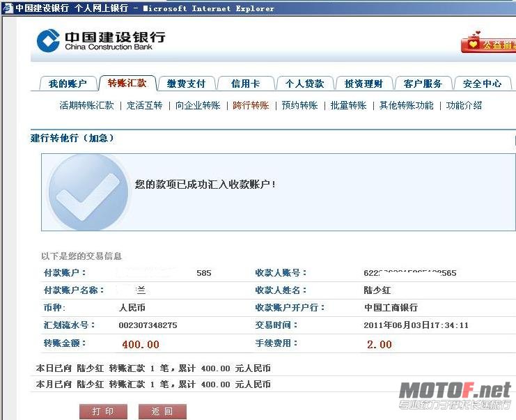Switch to the 客户服务 tab
The image size is (516, 420).
click(x=423, y=84)
